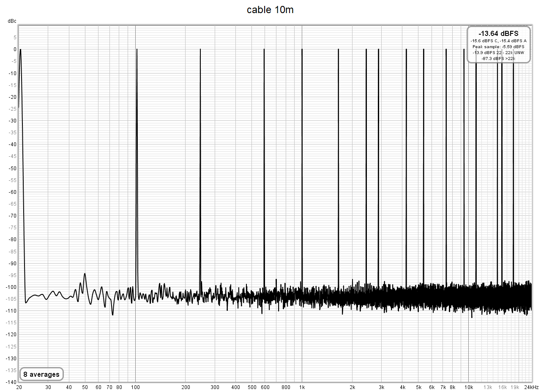Click the "-55" level label on dBc axis
The height and width of the screenshot is (392, 541).
[12, 180]
